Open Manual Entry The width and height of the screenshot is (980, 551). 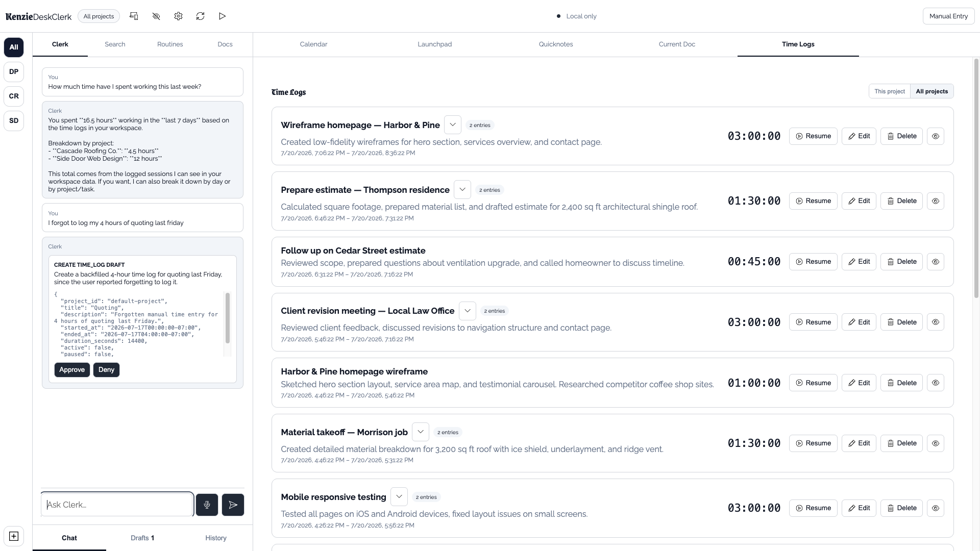point(948,16)
